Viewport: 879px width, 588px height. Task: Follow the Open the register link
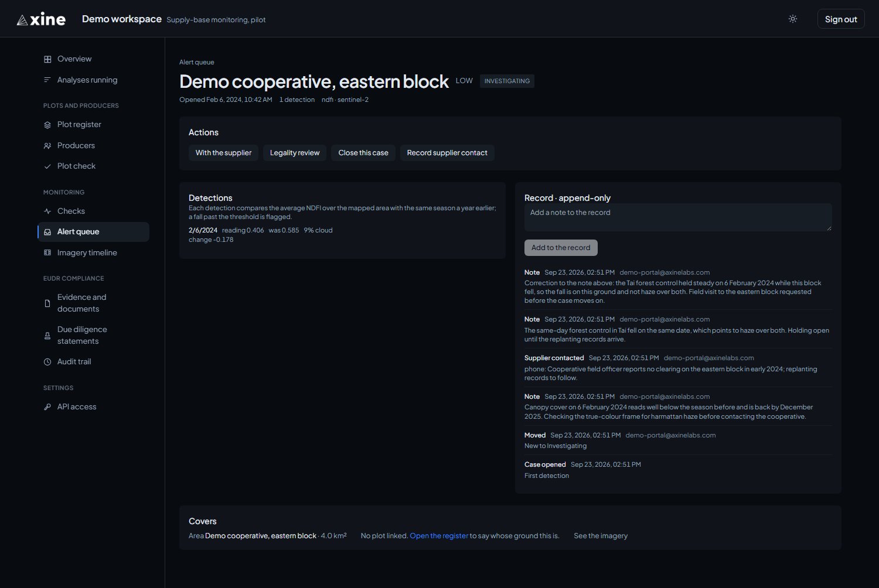439,536
